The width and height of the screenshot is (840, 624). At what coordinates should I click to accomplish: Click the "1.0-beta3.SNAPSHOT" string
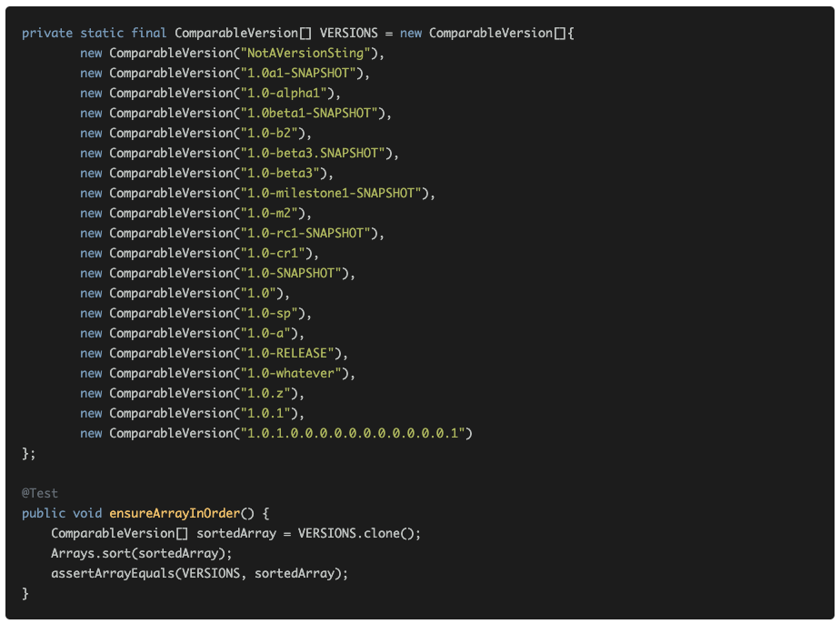313,153
